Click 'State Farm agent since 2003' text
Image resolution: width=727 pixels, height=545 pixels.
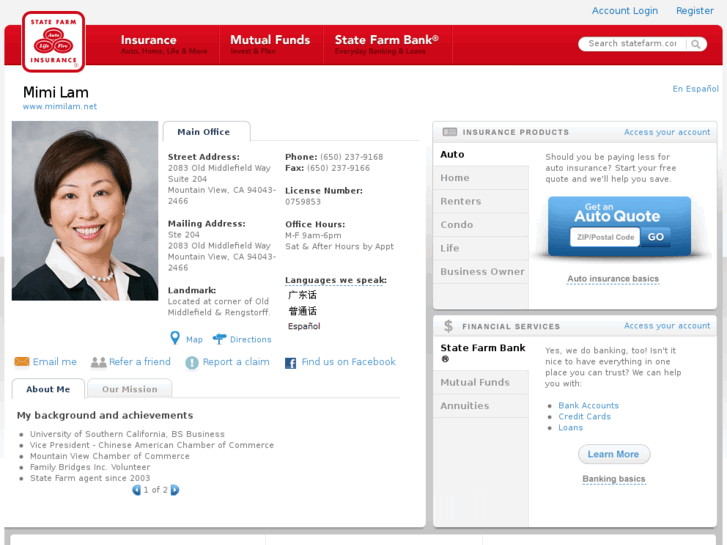tap(90, 478)
